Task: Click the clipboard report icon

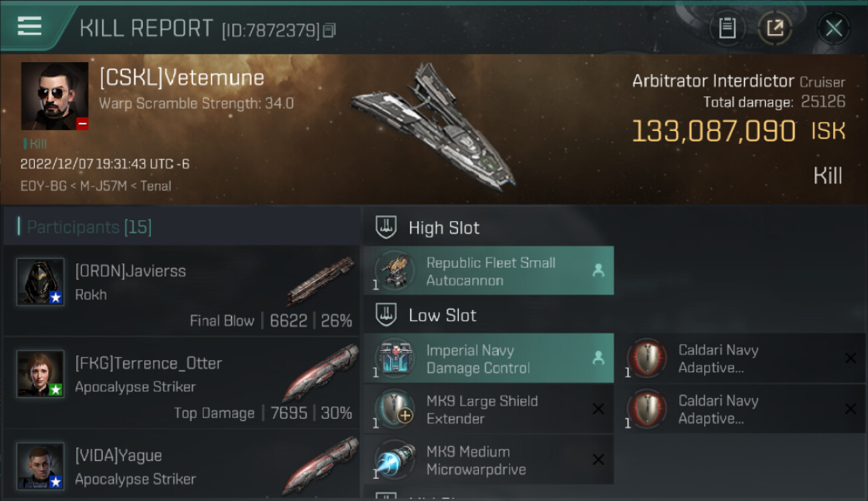Action: point(727,28)
